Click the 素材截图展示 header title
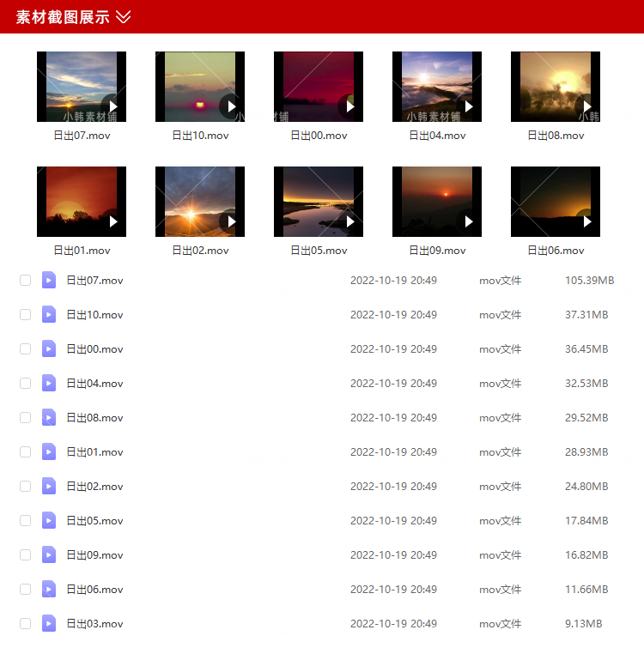The height and width of the screenshot is (648, 644). 62,17
